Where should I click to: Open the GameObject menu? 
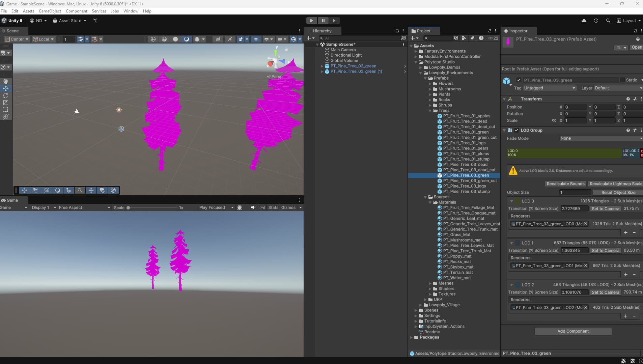[50, 11]
